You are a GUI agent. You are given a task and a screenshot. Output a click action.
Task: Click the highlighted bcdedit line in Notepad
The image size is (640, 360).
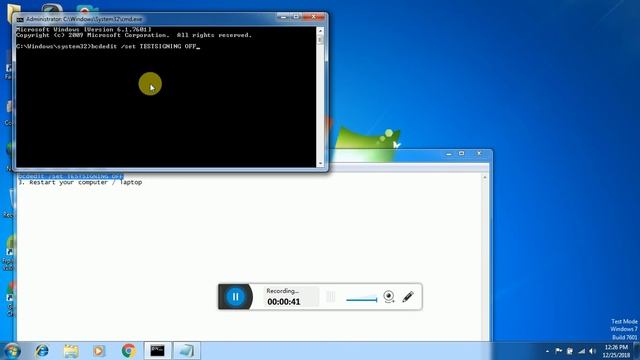pyautogui.click(x=70, y=176)
